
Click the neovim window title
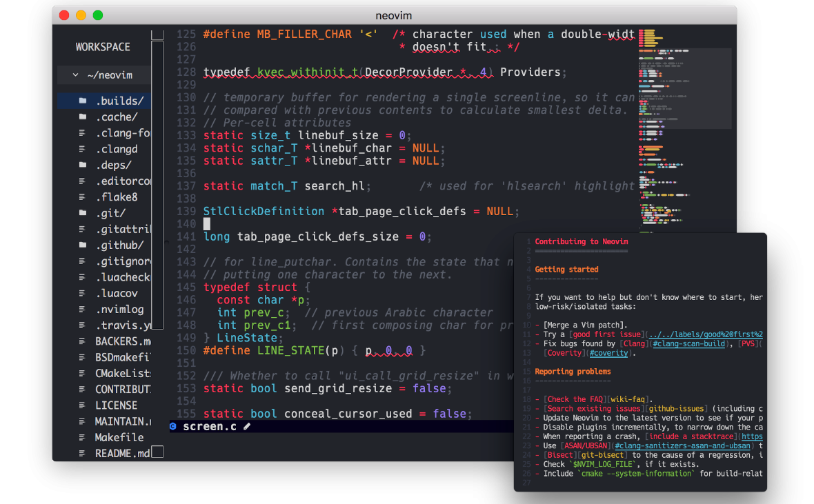(393, 16)
